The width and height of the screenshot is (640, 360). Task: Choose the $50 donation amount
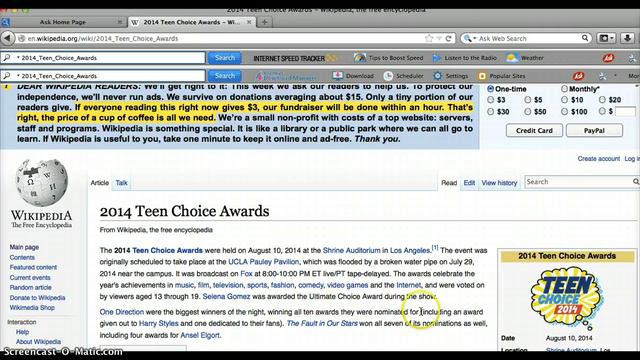(528, 111)
